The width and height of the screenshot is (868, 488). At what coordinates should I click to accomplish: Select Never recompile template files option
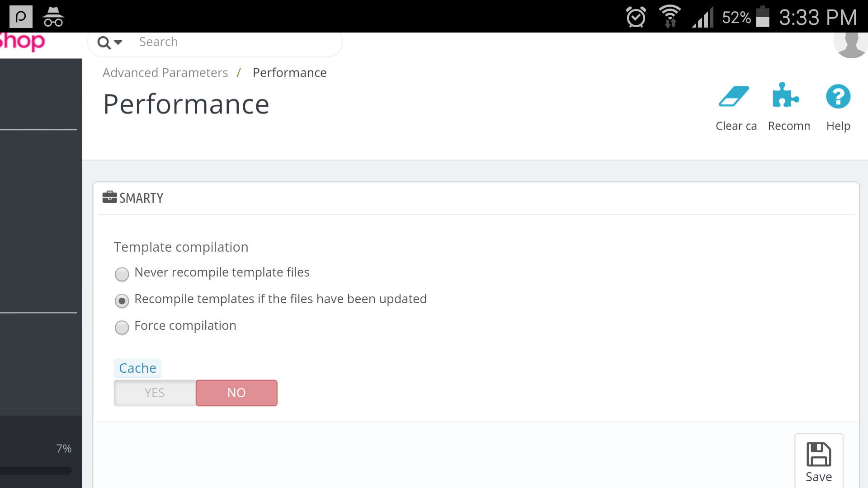coord(122,274)
